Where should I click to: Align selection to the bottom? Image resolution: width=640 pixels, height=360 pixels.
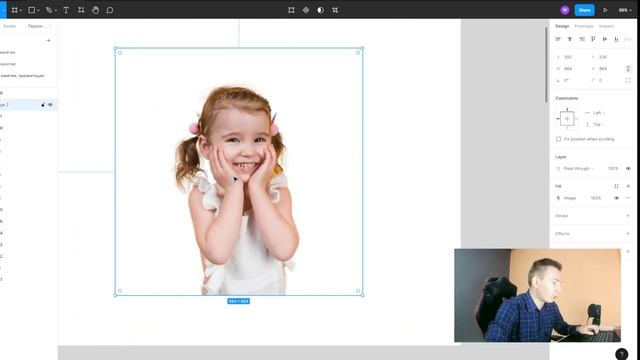click(616, 39)
